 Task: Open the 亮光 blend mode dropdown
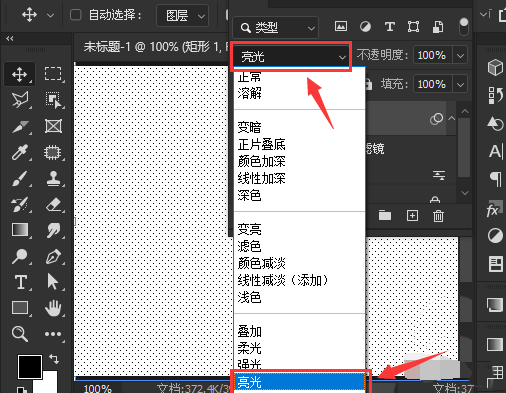pos(291,57)
